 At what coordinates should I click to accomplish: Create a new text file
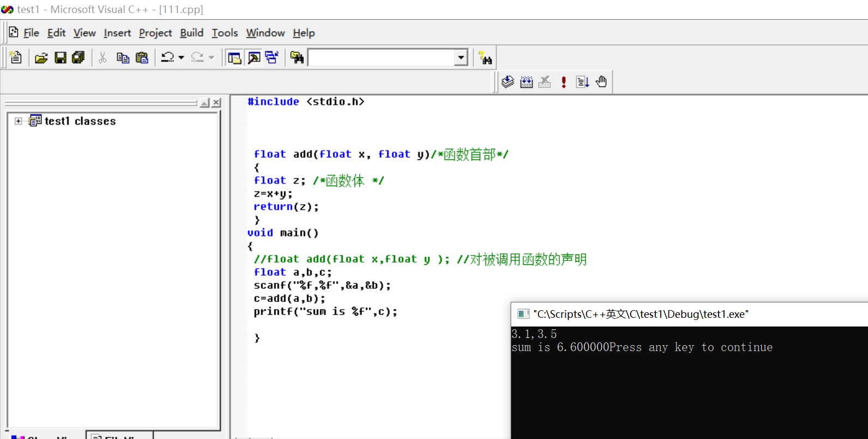pos(16,57)
